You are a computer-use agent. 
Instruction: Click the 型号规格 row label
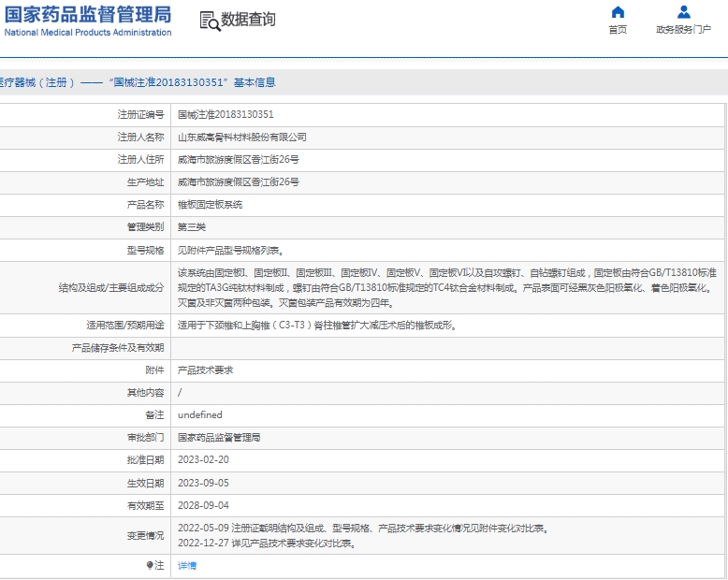(x=145, y=251)
